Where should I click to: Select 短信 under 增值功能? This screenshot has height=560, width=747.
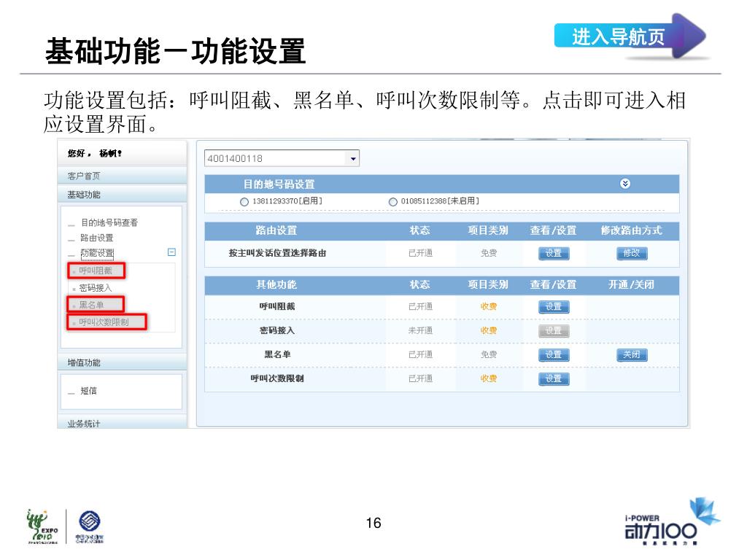(x=88, y=391)
